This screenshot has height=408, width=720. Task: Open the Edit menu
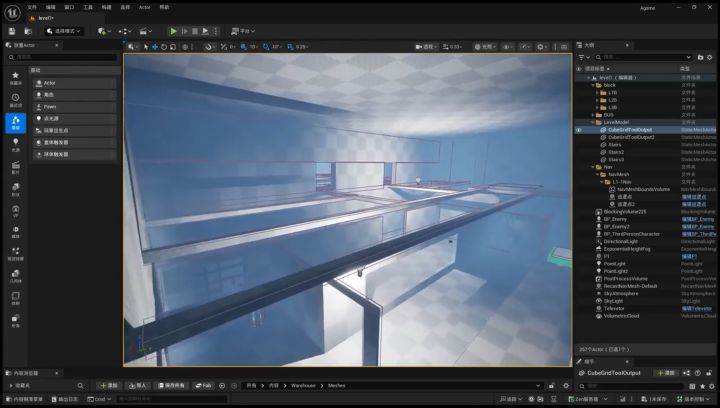tap(51, 7)
